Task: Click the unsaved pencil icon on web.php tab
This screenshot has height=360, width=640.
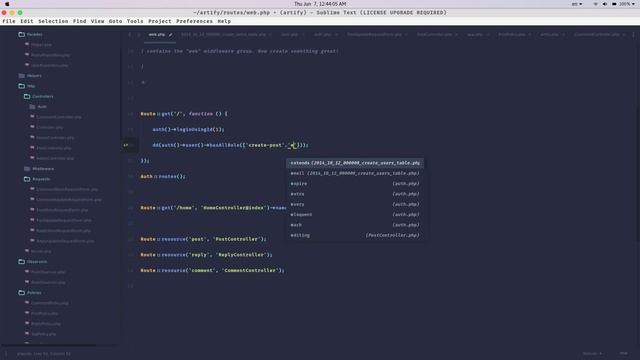Action: pyautogui.click(x=170, y=35)
